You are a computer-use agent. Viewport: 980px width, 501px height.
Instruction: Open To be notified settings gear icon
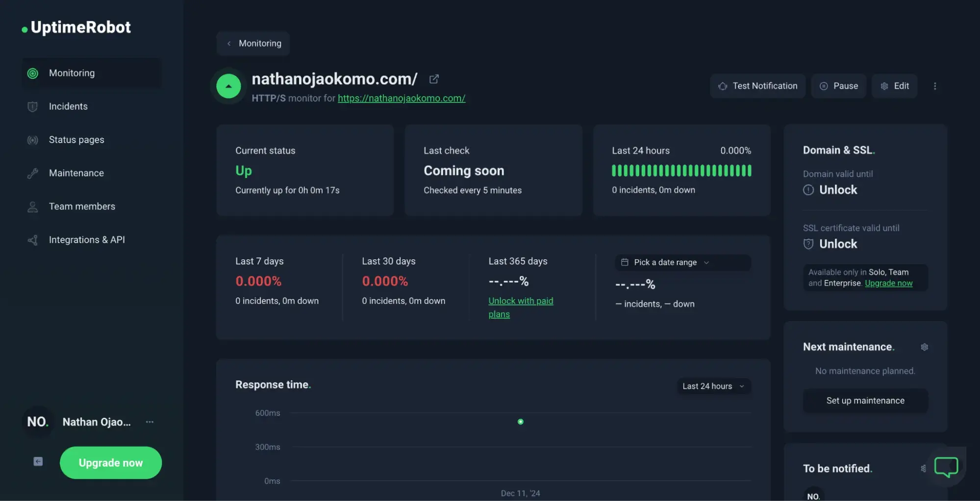(x=923, y=469)
